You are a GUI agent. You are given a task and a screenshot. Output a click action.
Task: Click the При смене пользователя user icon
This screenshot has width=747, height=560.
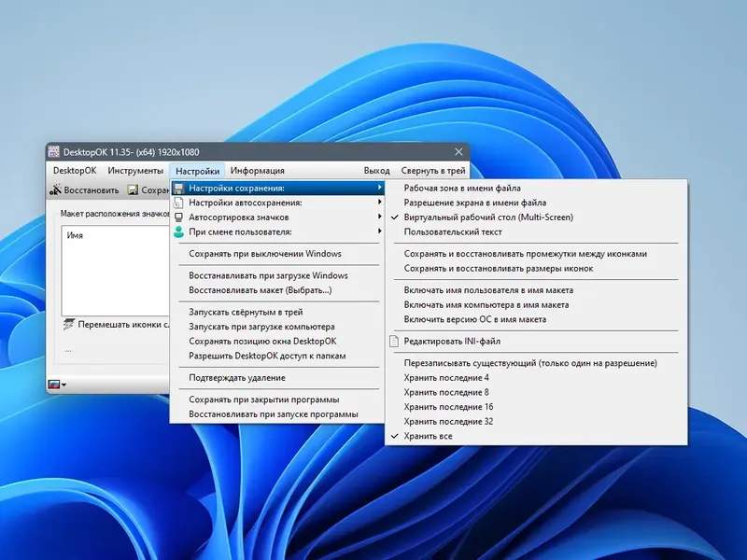click(178, 231)
